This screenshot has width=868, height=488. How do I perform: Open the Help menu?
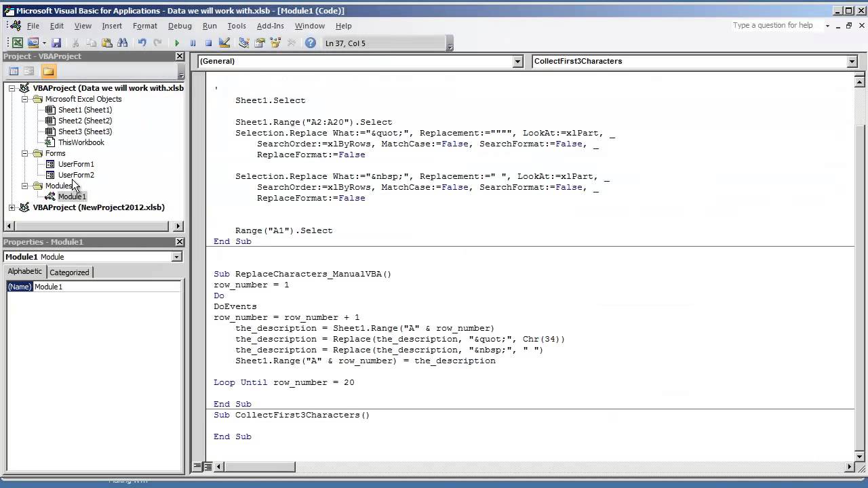pyautogui.click(x=344, y=26)
